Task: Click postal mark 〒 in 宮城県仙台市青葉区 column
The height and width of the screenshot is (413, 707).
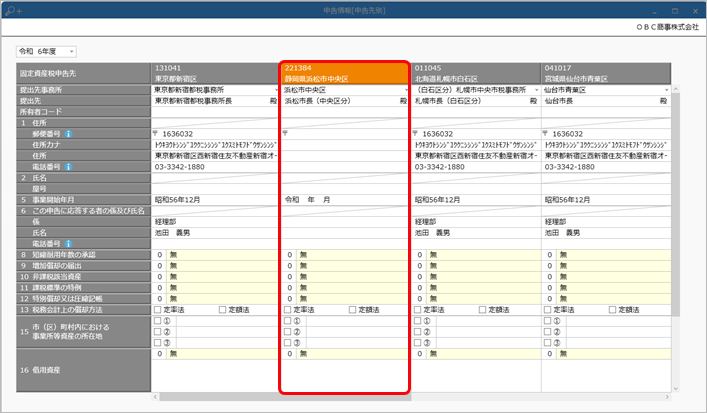Action: [x=545, y=133]
